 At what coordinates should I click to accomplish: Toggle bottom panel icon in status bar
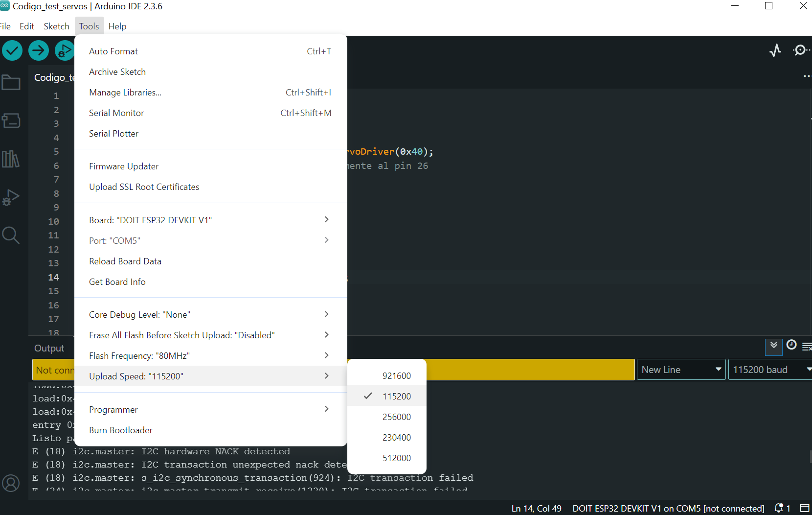coord(805,508)
